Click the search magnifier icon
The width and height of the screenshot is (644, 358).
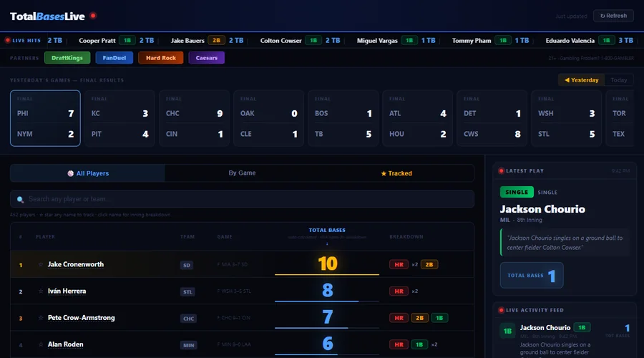(x=20, y=199)
